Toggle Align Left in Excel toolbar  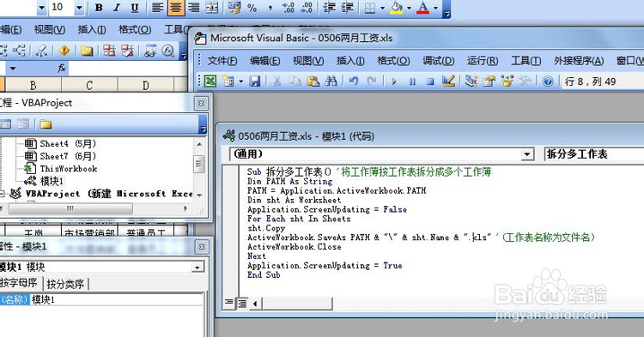pos(158,8)
